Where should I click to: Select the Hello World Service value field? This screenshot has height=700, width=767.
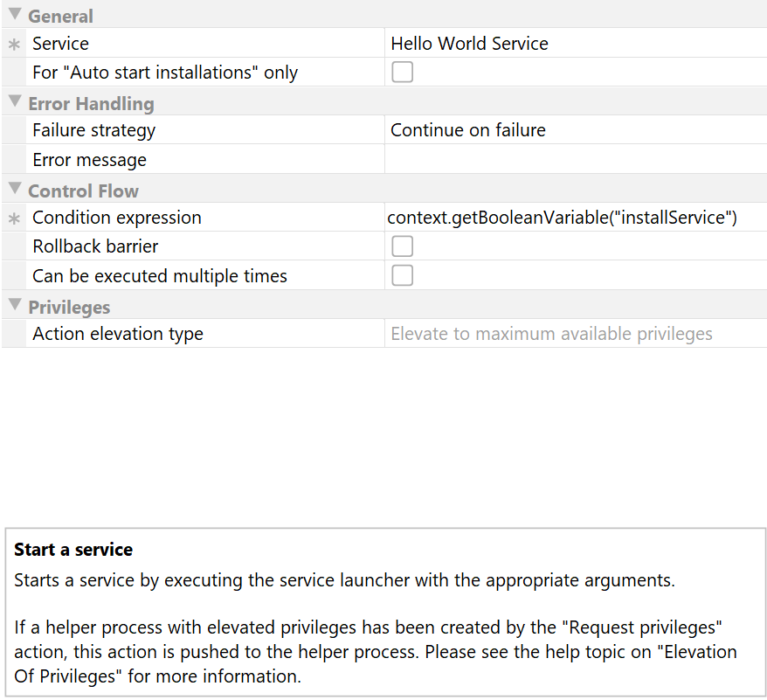click(576, 44)
